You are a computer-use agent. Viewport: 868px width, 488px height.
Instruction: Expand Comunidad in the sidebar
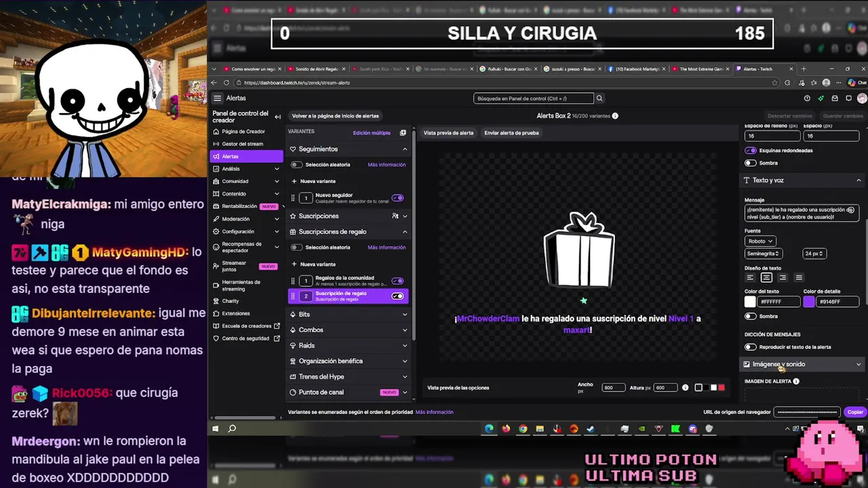(x=277, y=182)
